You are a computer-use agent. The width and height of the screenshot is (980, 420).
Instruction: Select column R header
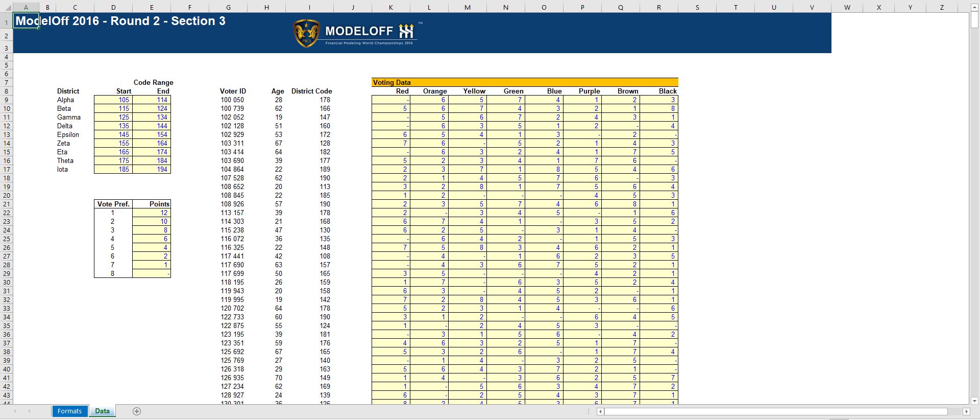tap(659, 8)
